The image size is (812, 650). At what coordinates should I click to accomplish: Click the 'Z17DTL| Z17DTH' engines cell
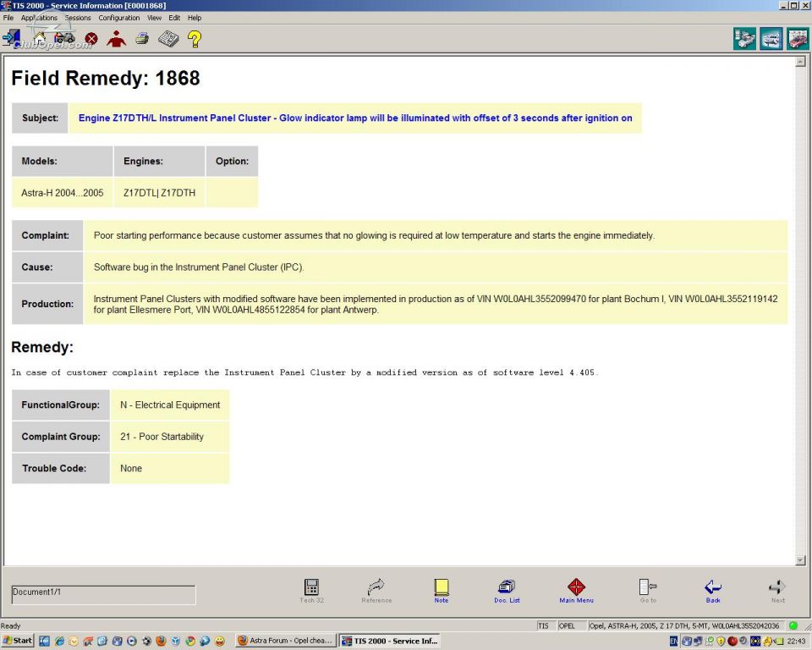(160, 193)
